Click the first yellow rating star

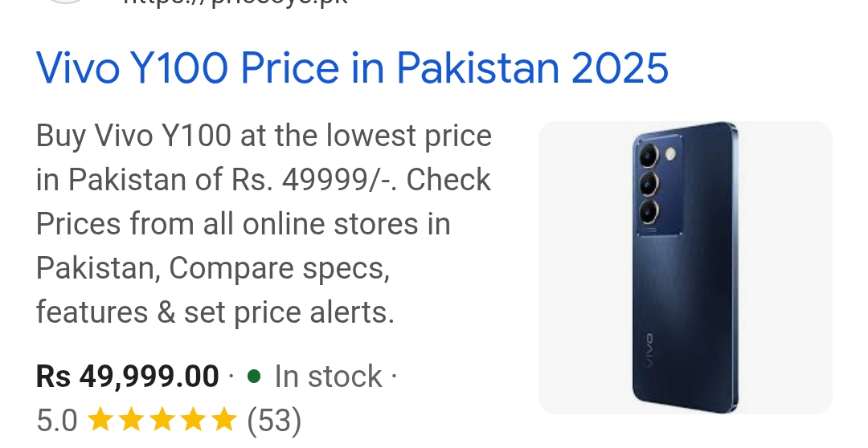100,419
